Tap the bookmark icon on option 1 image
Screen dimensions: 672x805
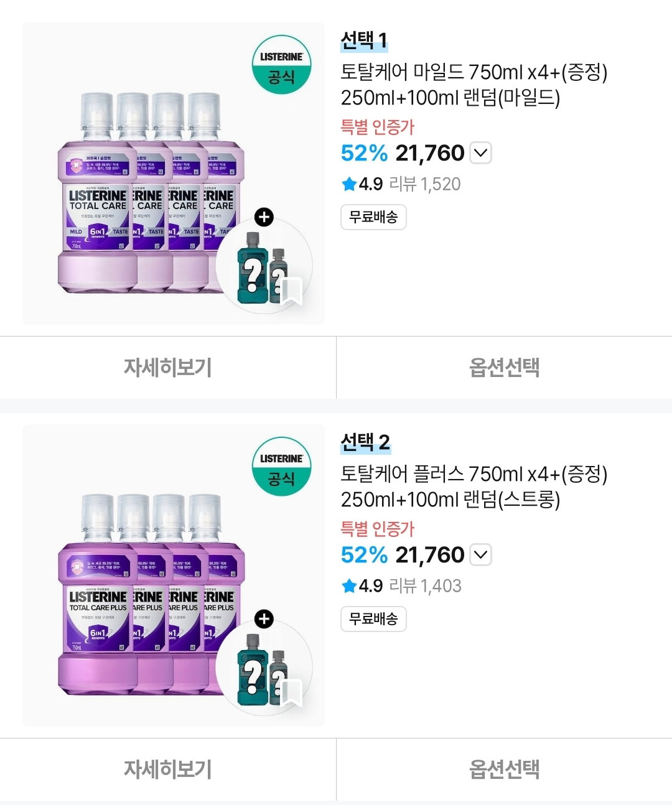coord(291,291)
